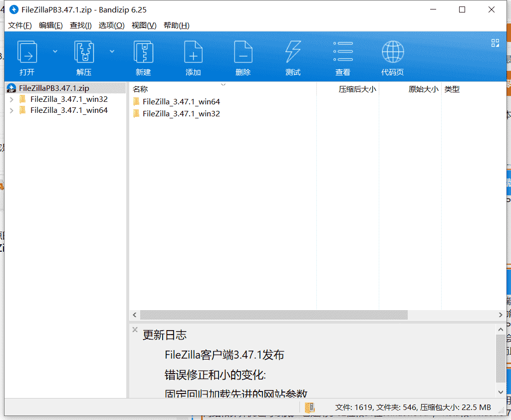Select FileZilla_3.47.1_win32 in the tree
511x420 pixels.
tap(69, 99)
